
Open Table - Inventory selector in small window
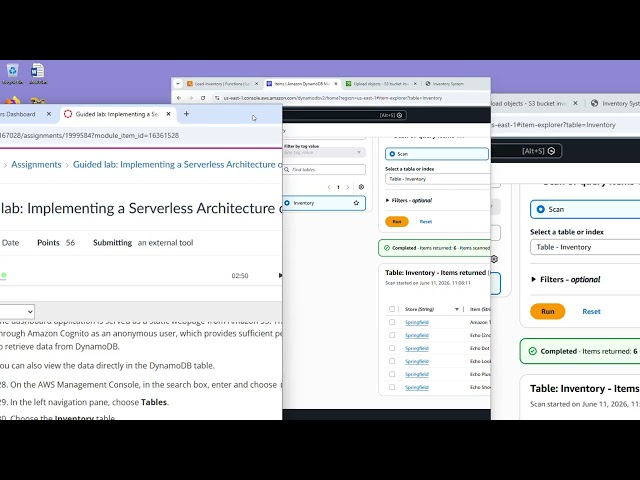tap(438, 179)
